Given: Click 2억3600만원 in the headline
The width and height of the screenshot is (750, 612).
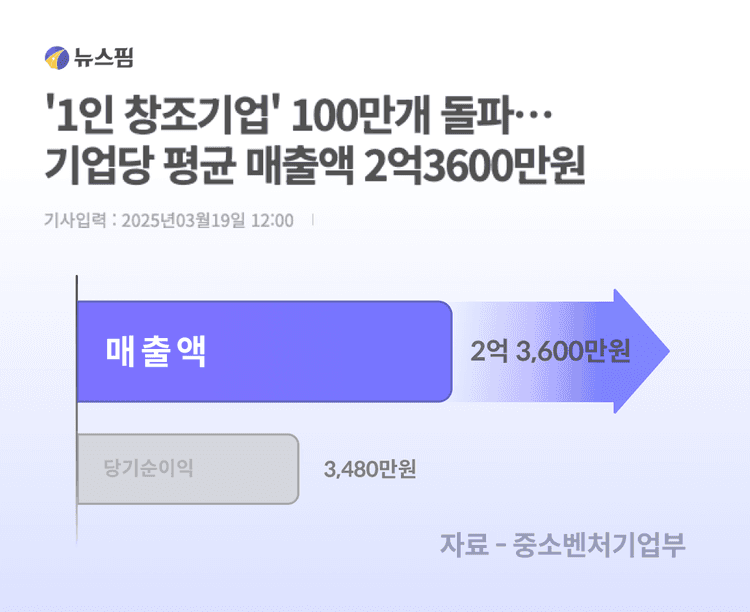Looking at the screenshot, I should pos(475,166).
